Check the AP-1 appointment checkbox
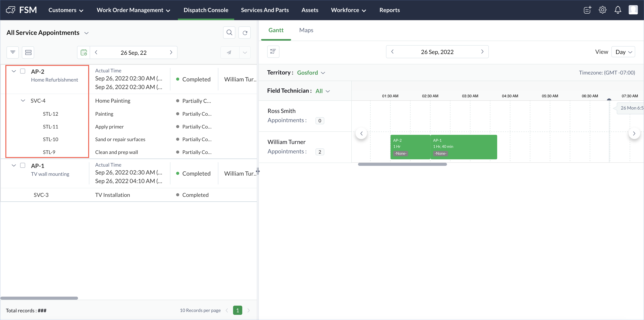The image size is (644, 320). 23,165
